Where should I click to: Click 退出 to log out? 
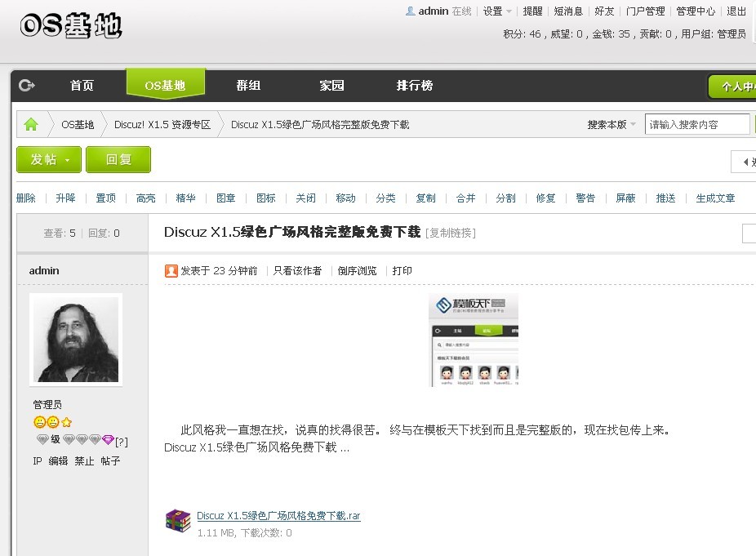(736, 11)
